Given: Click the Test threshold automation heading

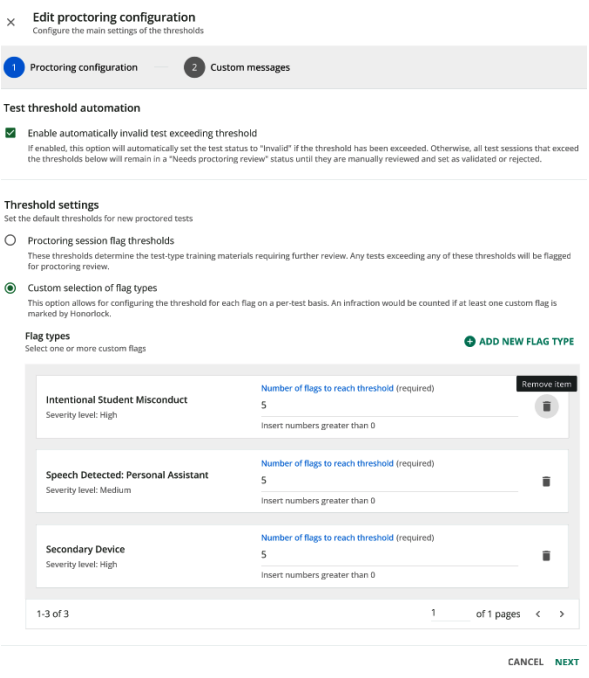Looking at the screenshot, I should point(72,108).
